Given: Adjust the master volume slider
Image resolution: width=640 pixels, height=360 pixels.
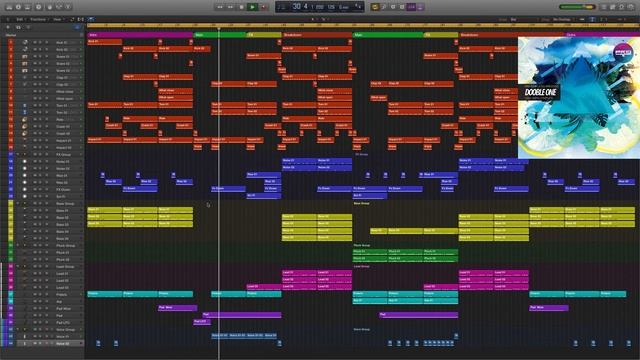Looking at the screenshot, I should coord(577,7).
